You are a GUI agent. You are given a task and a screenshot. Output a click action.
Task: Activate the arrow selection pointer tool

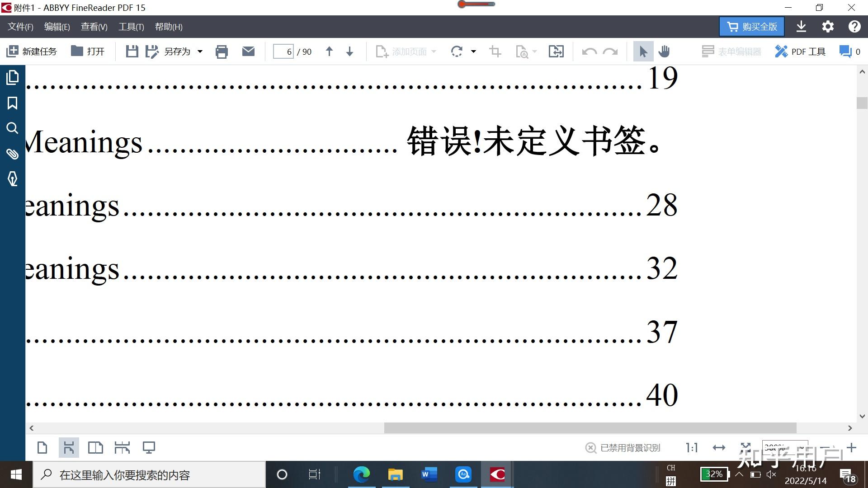(643, 52)
